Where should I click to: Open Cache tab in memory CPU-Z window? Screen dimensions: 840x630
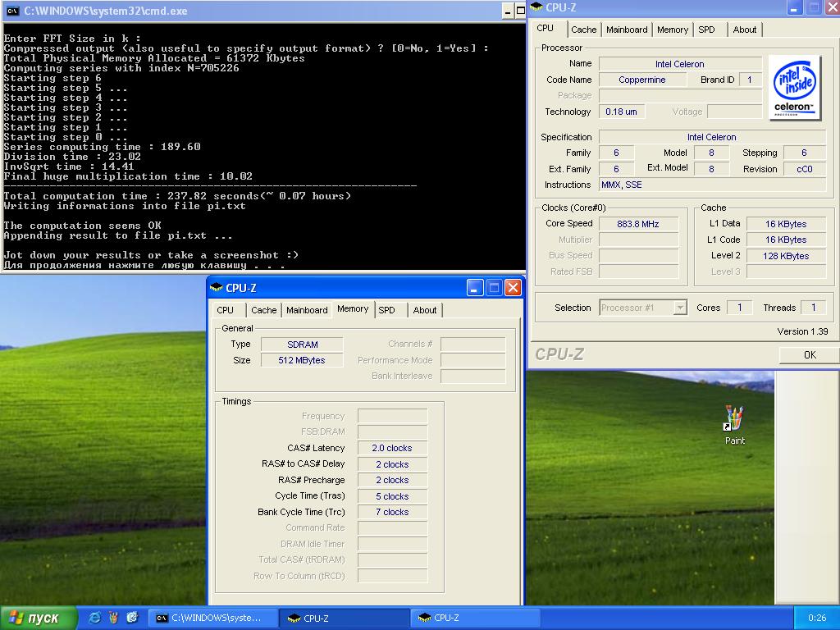(263, 310)
